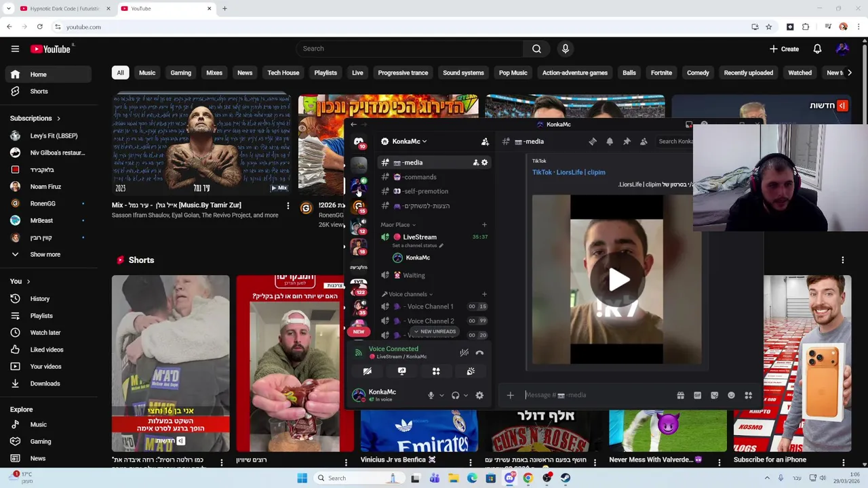
Task: Click the Discord message input field
Action: click(x=597, y=395)
